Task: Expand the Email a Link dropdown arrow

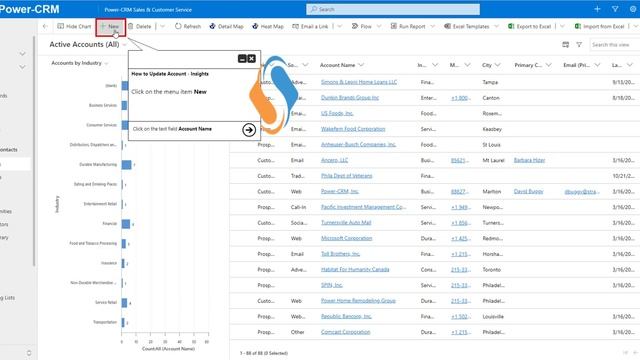Action: (x=340, y=27)
